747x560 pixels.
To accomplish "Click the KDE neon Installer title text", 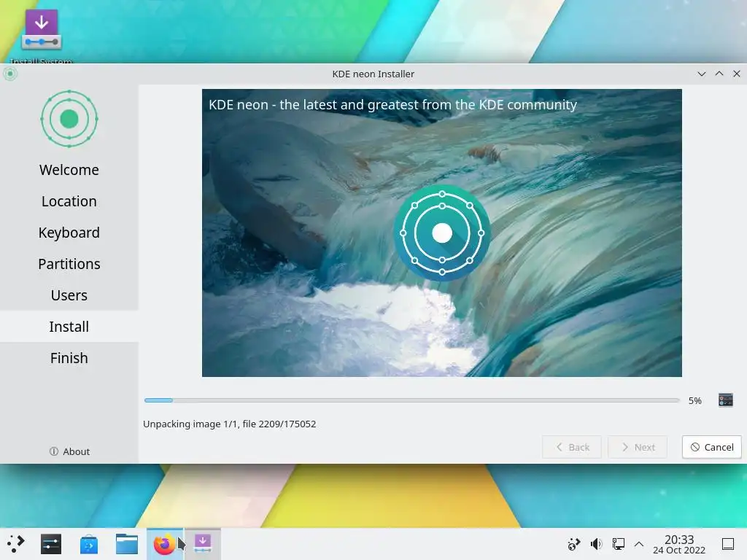I will click(373, 74).
